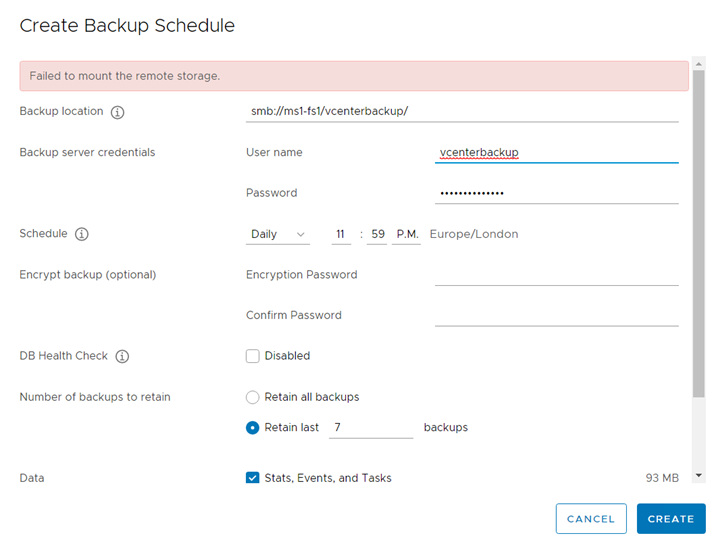Click the vertical scrollbar thumb
Viewport: 716px width, 544px height.
click(699, 234)
